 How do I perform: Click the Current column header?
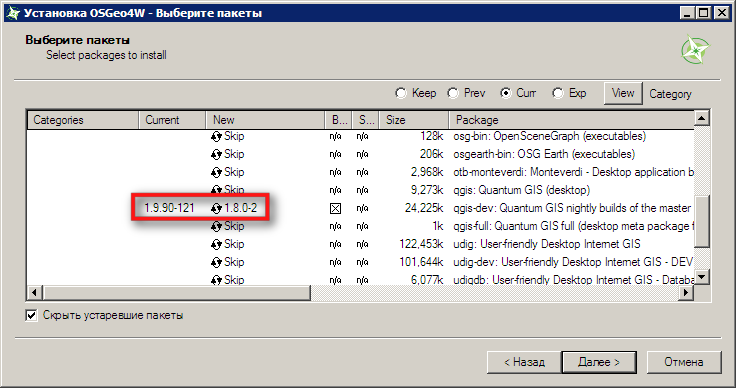click(x=172, y=120)
